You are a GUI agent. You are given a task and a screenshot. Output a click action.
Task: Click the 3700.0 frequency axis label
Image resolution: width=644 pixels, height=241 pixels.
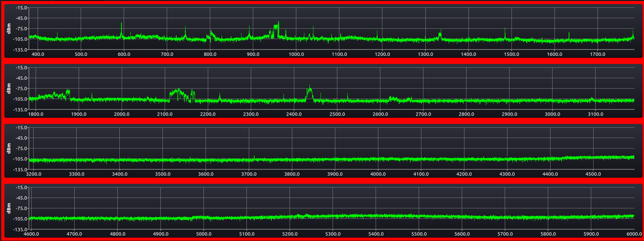(x=249, y=174)
